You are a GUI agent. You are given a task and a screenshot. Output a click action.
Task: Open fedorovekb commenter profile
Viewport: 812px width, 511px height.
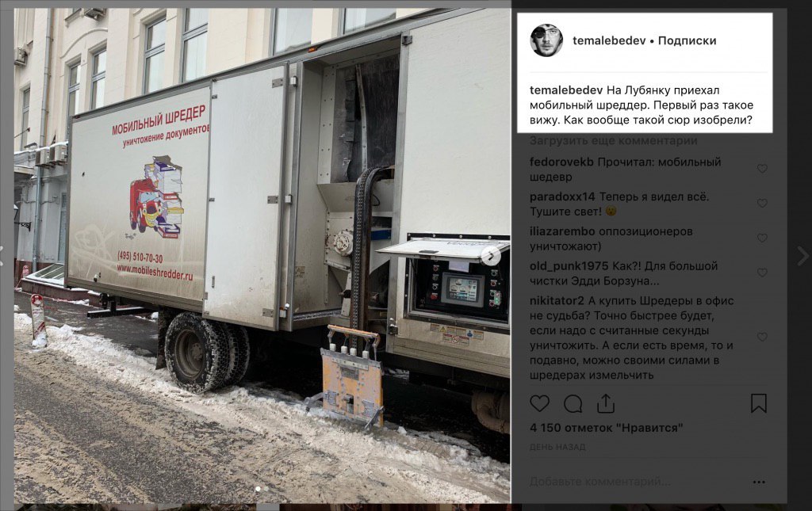pos(561,162)
